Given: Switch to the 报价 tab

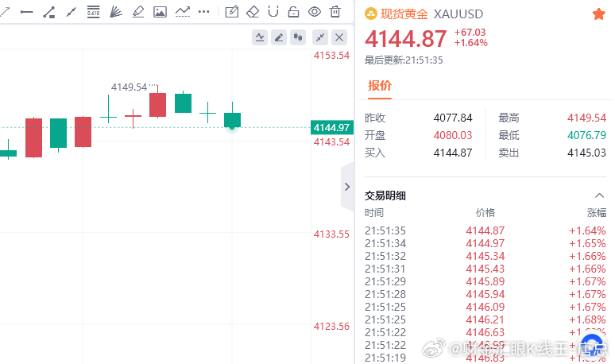Looking at the screenshot, I should pos(379,86).
